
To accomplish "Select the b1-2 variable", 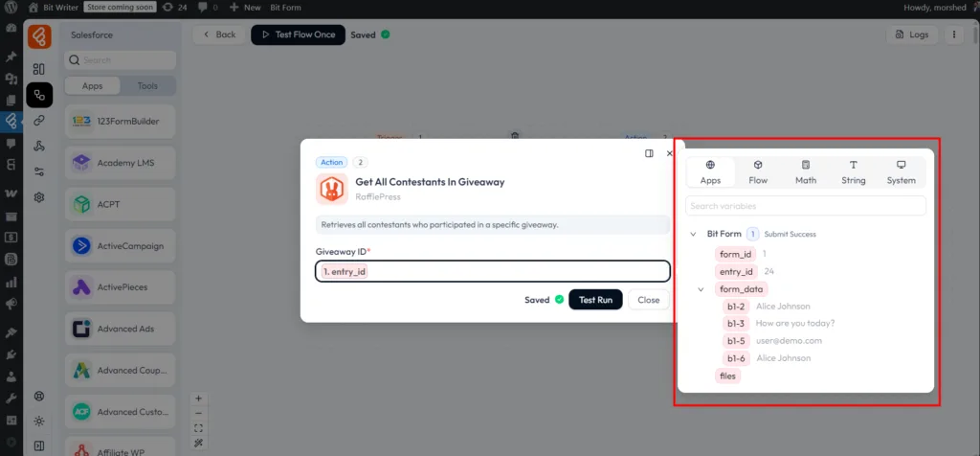I will pos(736,307).
